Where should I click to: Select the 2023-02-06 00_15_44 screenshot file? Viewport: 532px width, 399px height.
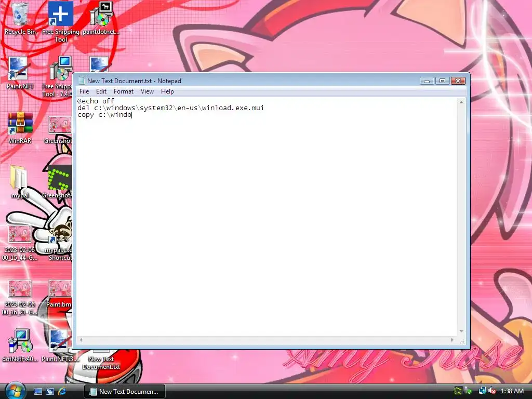click(19, 243)
